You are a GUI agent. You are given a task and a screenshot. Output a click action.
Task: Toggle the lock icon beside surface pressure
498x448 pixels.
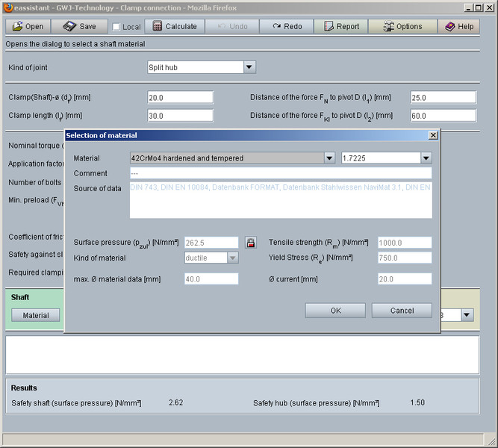point(250,243)
